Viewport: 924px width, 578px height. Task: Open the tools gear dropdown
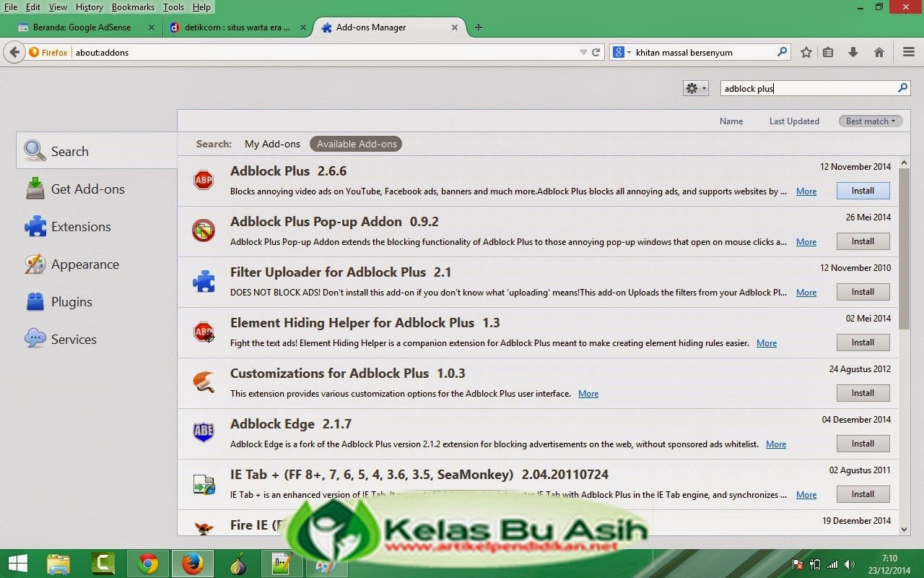coord(696,88)
